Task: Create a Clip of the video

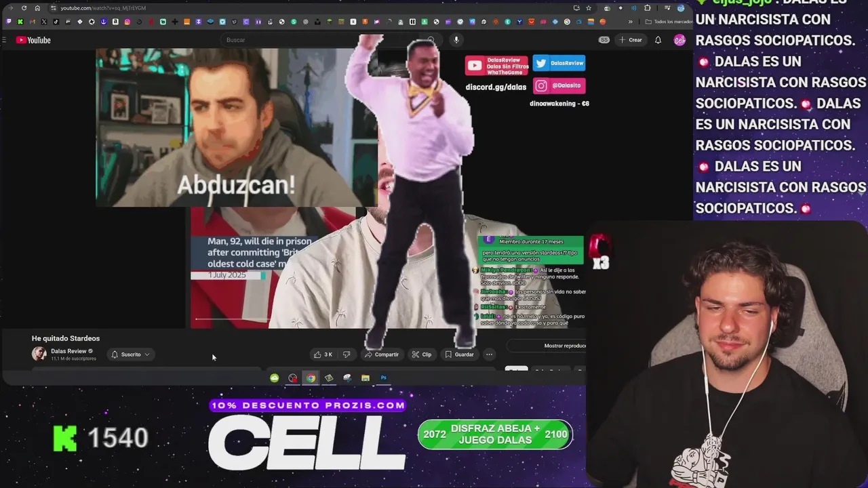Action: click(x=421, y=354)
